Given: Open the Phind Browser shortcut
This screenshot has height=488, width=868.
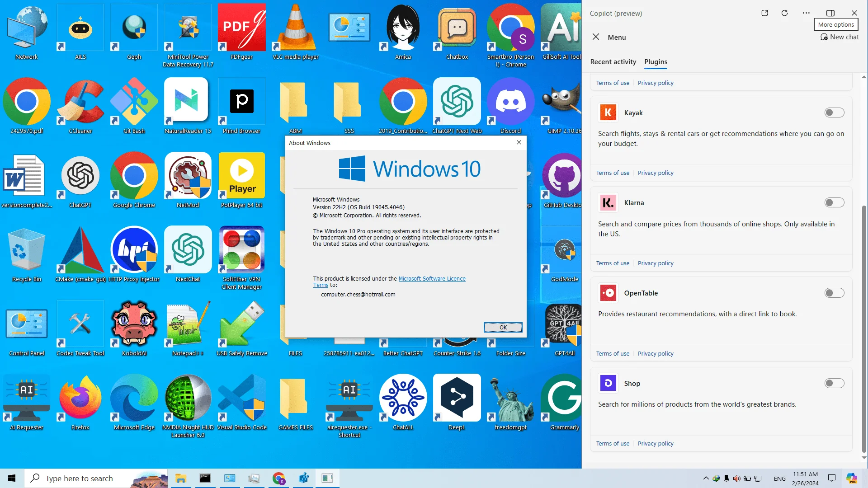Looking at the screenshot, I should (242, 106).
